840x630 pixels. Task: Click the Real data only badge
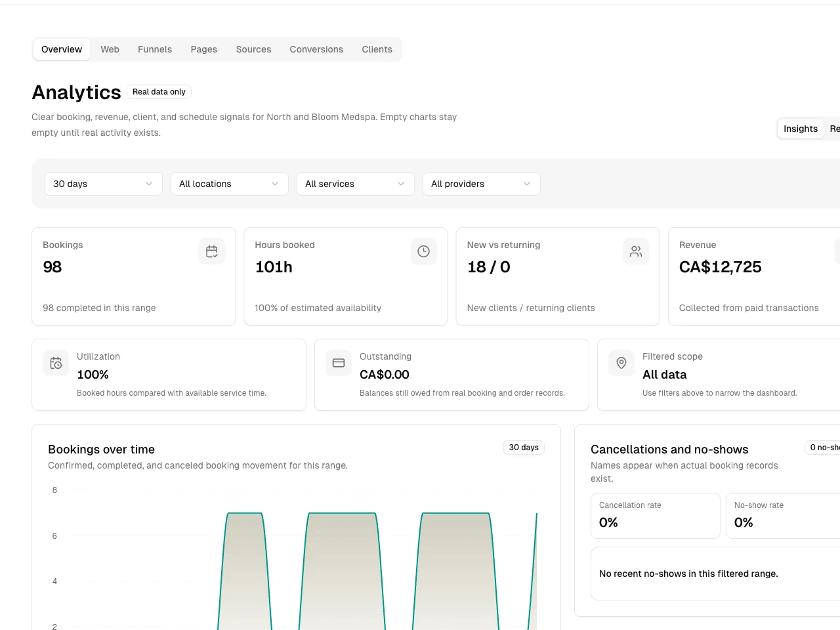[x=159, y=92]
